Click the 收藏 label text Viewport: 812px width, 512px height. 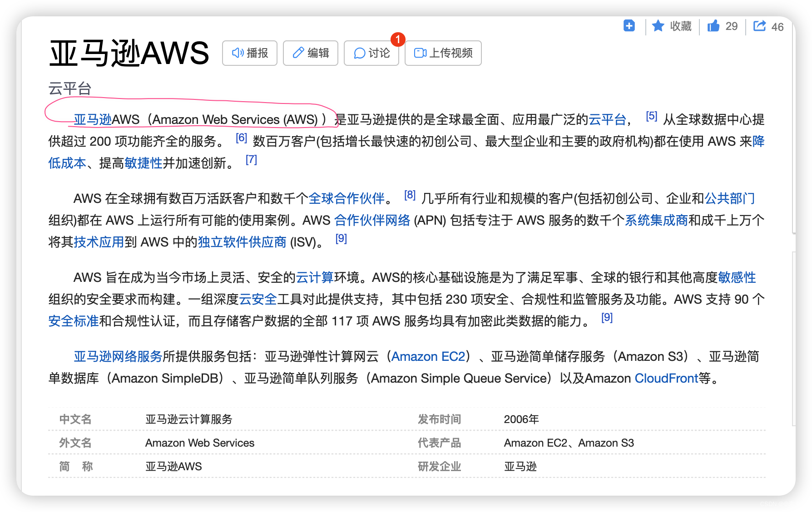coord(681,26)
